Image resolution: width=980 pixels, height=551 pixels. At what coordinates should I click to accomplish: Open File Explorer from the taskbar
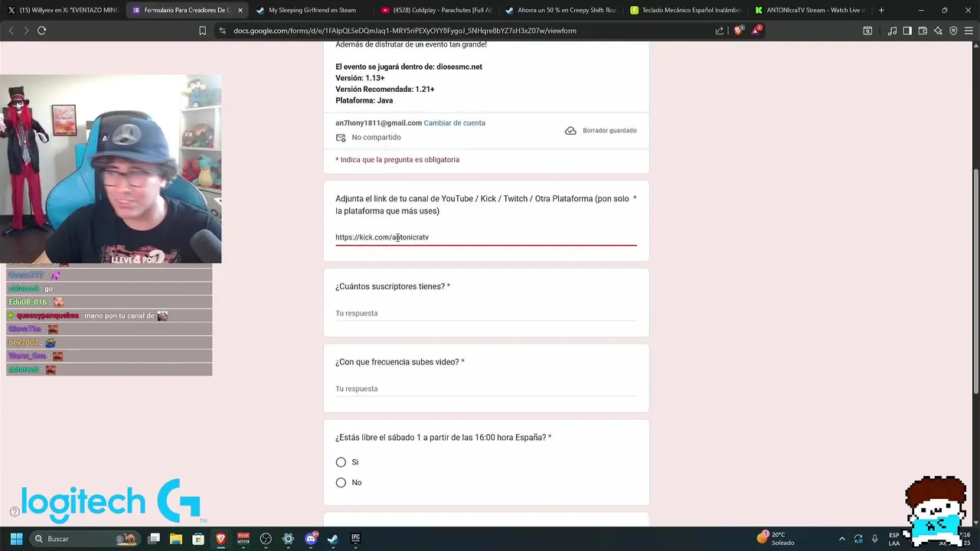[x=176, y=539]
